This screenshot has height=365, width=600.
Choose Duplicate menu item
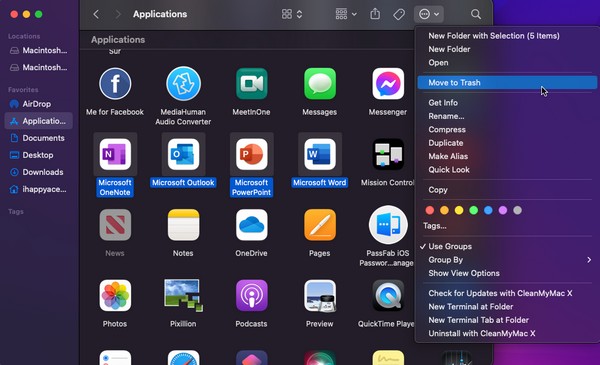(x=507, y=143)
